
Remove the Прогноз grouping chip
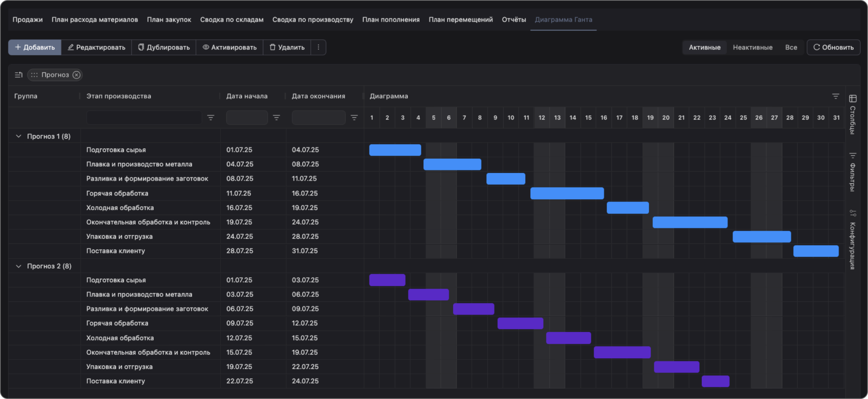coord(76,75)
